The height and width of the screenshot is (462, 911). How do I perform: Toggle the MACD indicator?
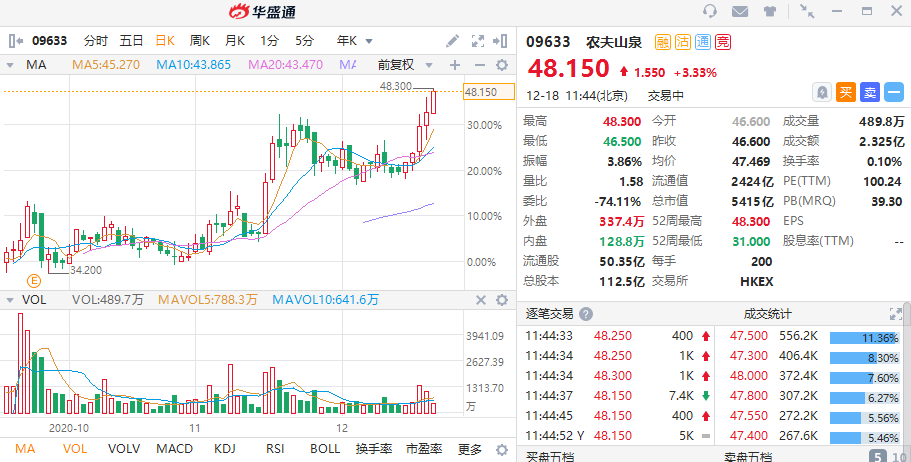tap(176, 450)
